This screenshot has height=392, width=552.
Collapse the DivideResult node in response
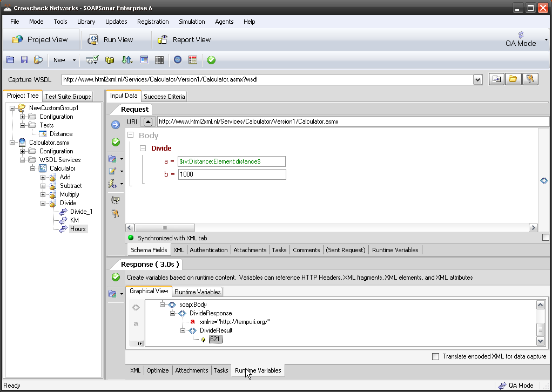point(183,330)
